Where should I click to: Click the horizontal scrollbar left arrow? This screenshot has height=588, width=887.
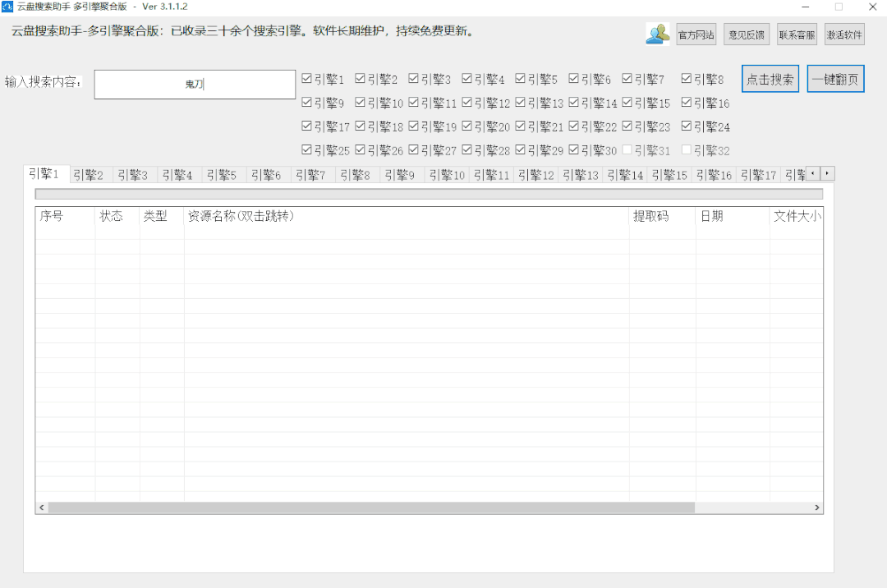[x=42, y=508]
